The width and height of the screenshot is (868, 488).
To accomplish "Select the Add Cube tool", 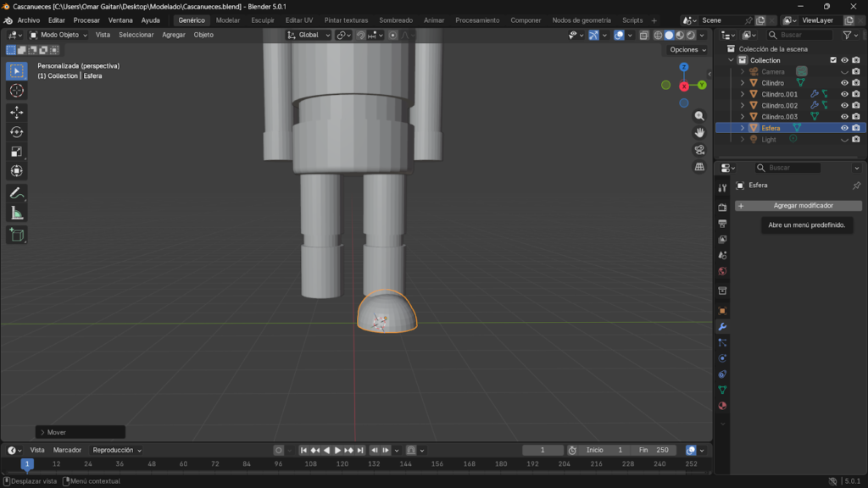I will point(17,235).
